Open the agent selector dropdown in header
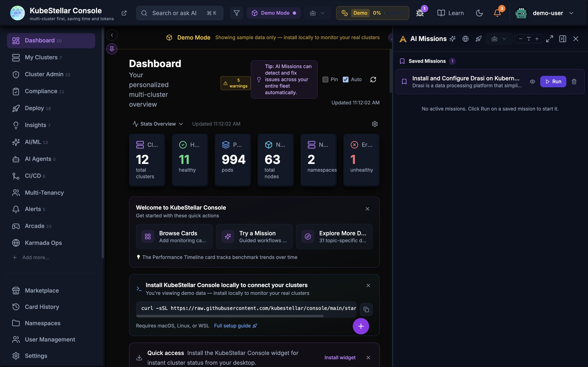The width and height of the screenshot is (588, 367). click(x=317, y=13)
